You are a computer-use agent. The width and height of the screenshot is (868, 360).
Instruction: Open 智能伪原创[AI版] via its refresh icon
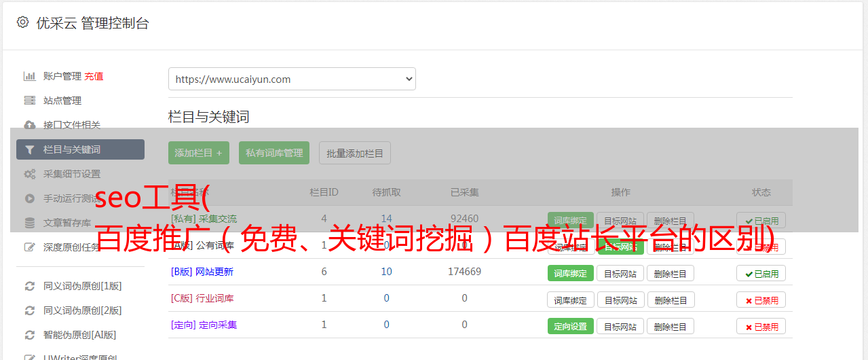(30, 335)
